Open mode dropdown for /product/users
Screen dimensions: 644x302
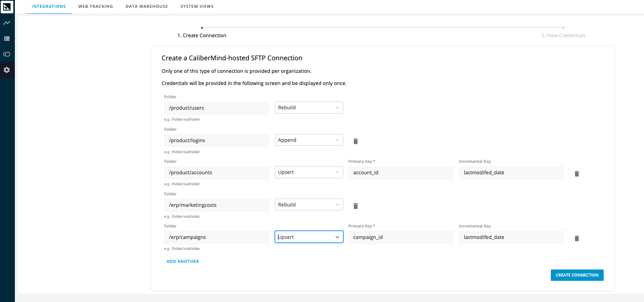point(309,108)
